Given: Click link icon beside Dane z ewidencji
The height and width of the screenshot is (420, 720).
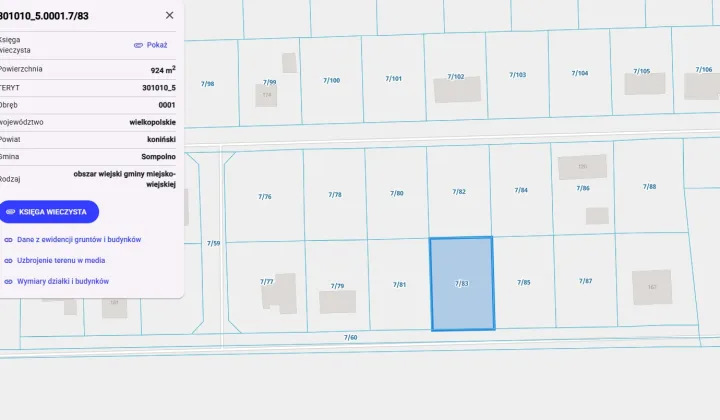Looking at the screenshot, I should [x=8, y=240].
